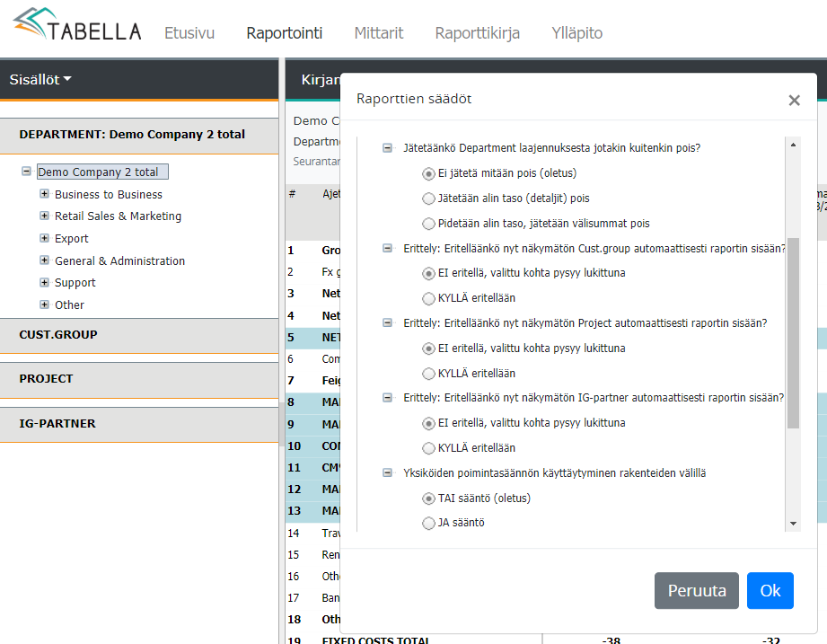Viewport: 827px width, 644px height.
Task: Select Jätetään alin taso (detaljit) pois
Action: tap(428, 198)
